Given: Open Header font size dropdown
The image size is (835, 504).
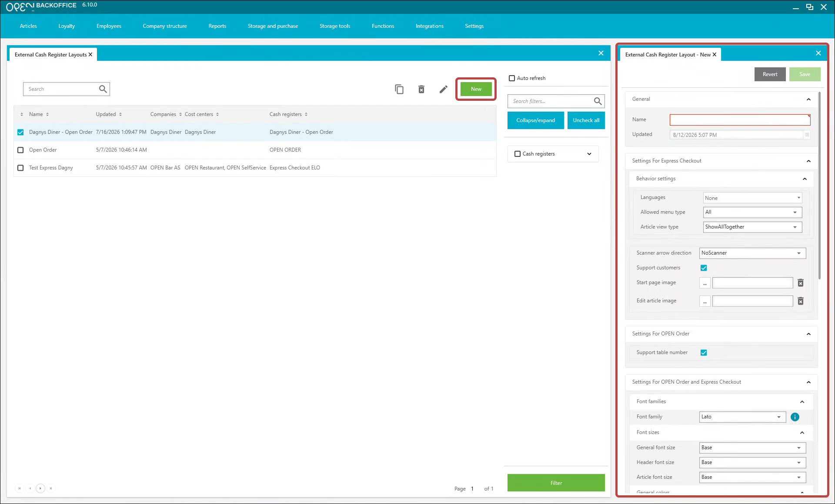Looking at the screenshot, I should tap(752, 463).
